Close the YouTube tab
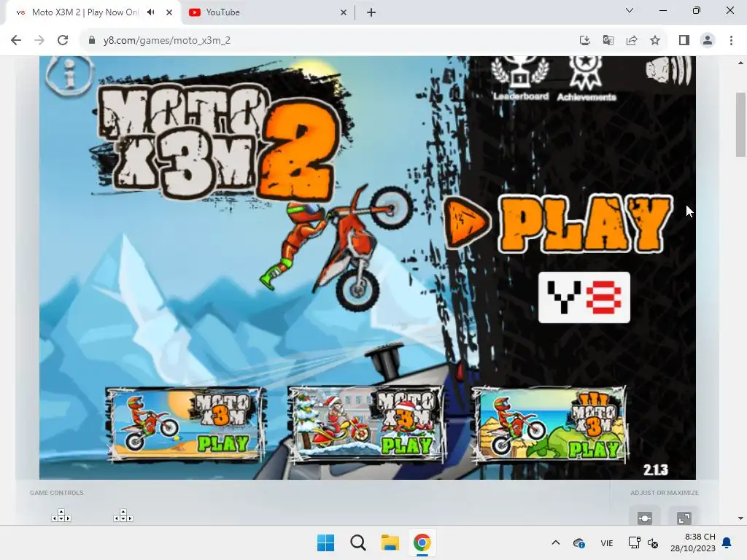Screen dimensions: 747x560 344,13
